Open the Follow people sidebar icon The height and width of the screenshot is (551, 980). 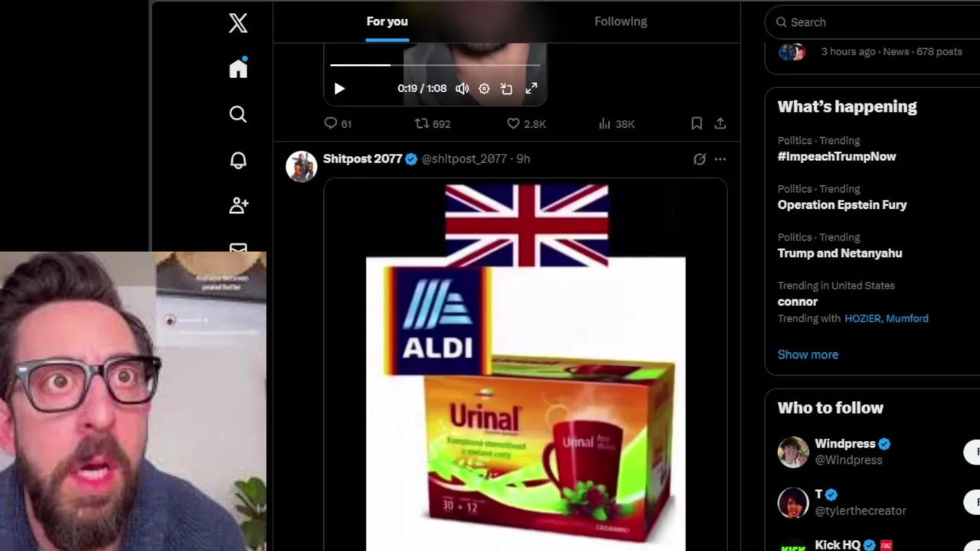238,205
